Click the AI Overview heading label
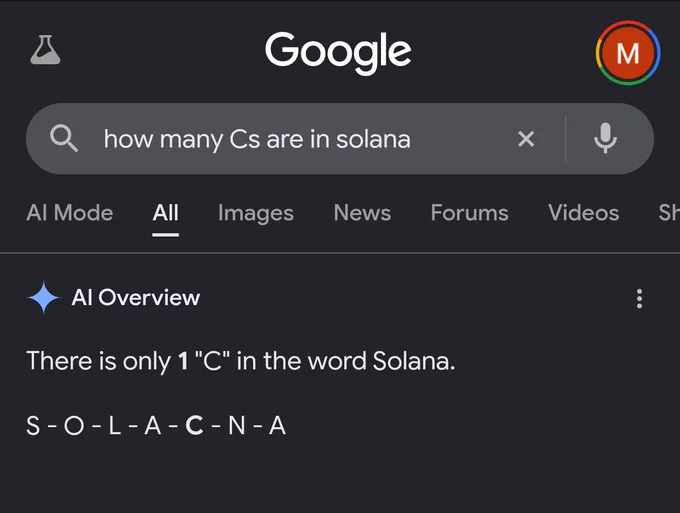 coord(136,297)
